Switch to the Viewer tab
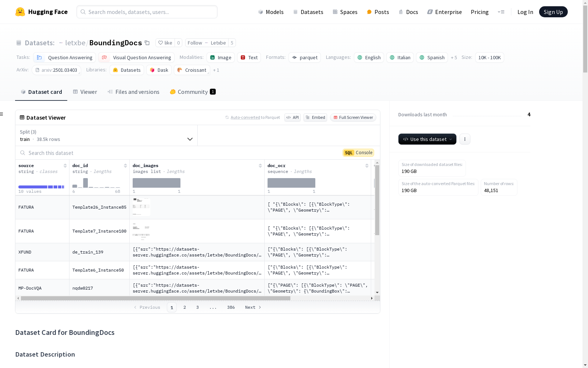This screenshot has width=588, height=368. 85,92
